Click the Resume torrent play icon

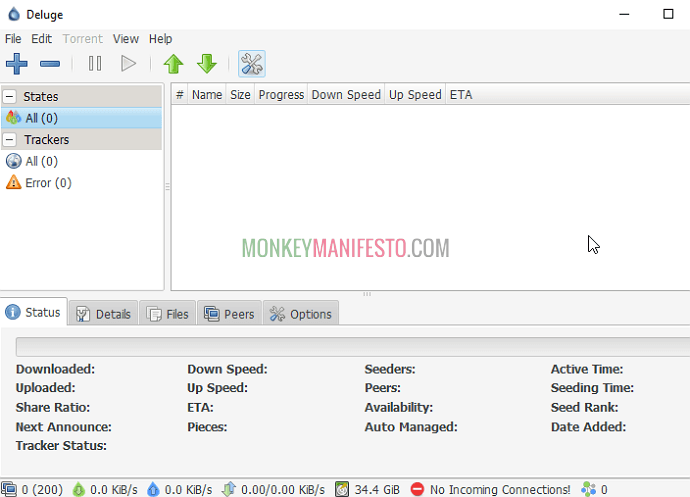pyautogui.click(x=128, y=64)
